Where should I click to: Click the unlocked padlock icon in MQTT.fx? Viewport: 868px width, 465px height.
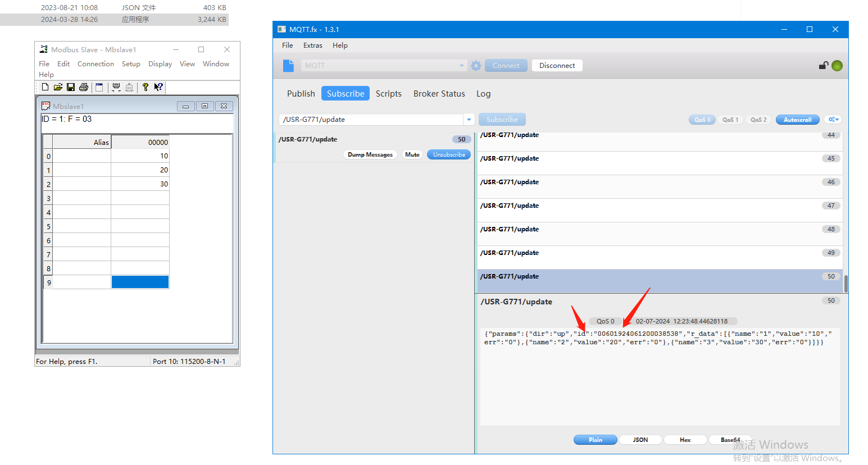coord(824,66)
